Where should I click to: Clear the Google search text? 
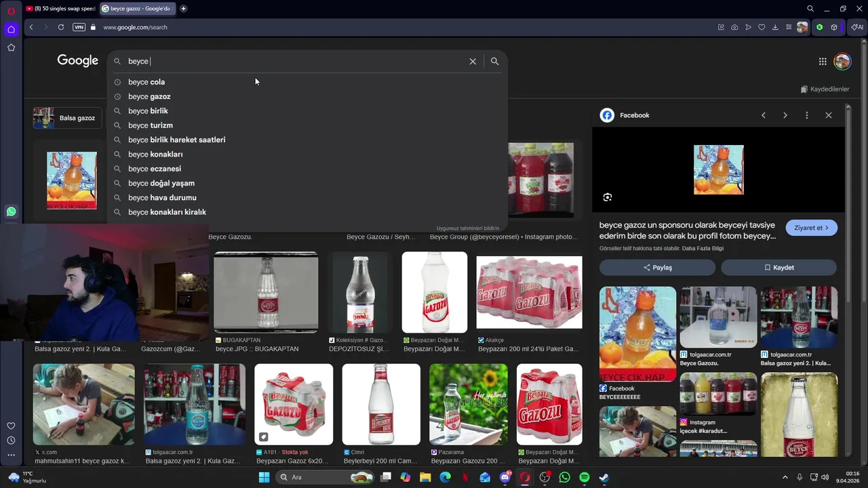pyautogui.click(x=473, y=61)
